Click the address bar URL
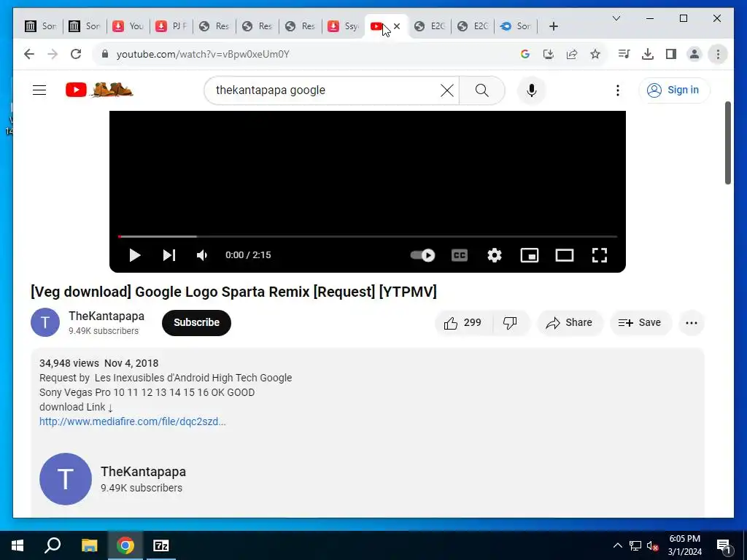Screen dimensions: 747x560 click(x=203, y=54)
